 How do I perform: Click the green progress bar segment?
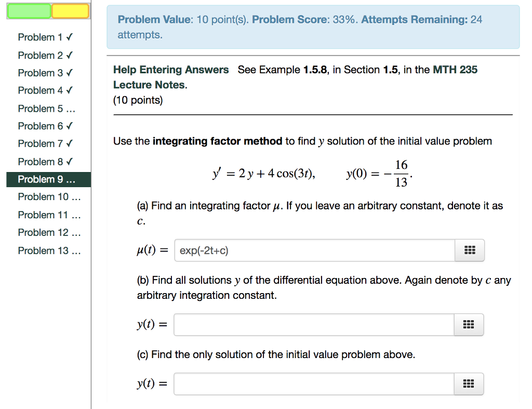point(29,10)
